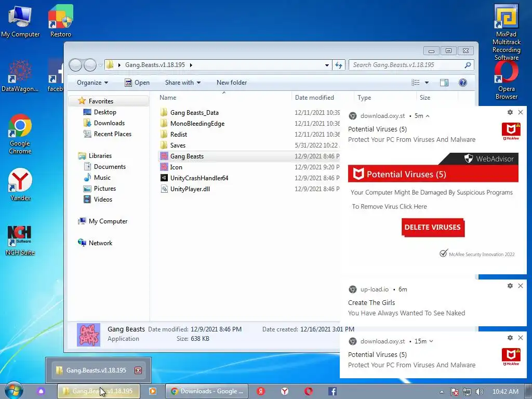Click the Gang Beasts thumbnail in details pane

(88, 335)
